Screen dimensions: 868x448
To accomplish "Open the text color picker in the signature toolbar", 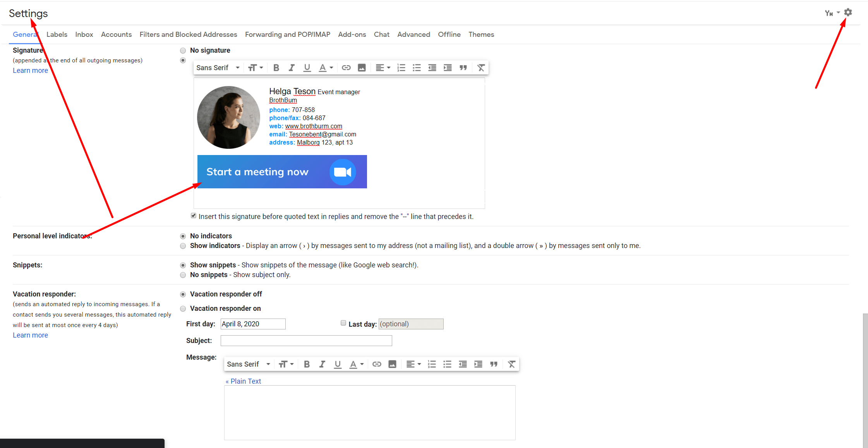I will 325,67.
